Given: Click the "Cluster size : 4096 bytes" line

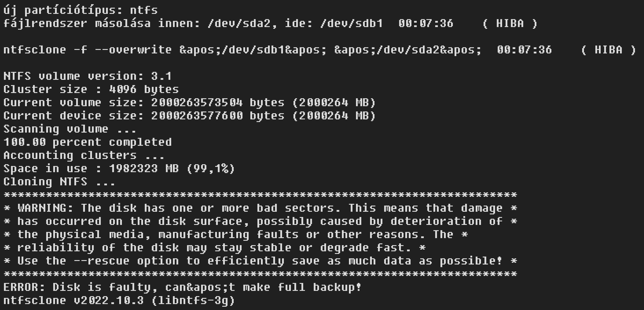Looking at the screenshot, I should 91,89.
